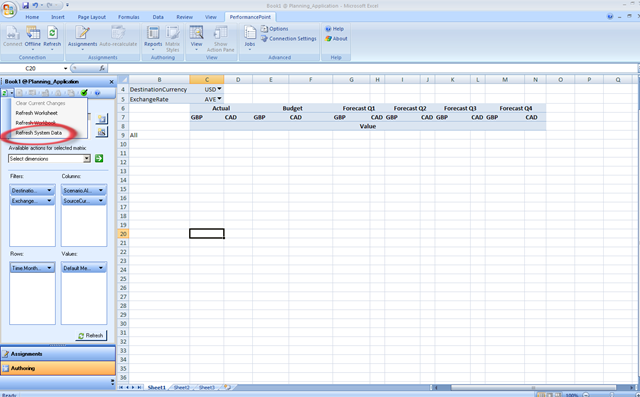Expand the Exchange... filter dropdown
Screen dimensions: 640x397
coord(49,201)
